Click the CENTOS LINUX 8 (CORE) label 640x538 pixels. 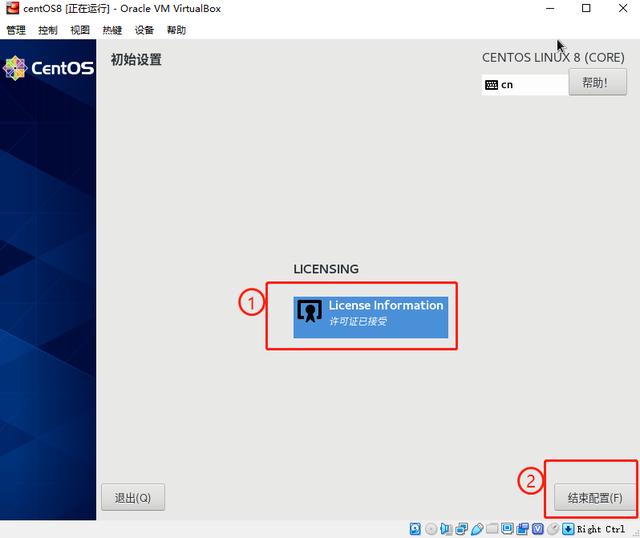[553, 58]
